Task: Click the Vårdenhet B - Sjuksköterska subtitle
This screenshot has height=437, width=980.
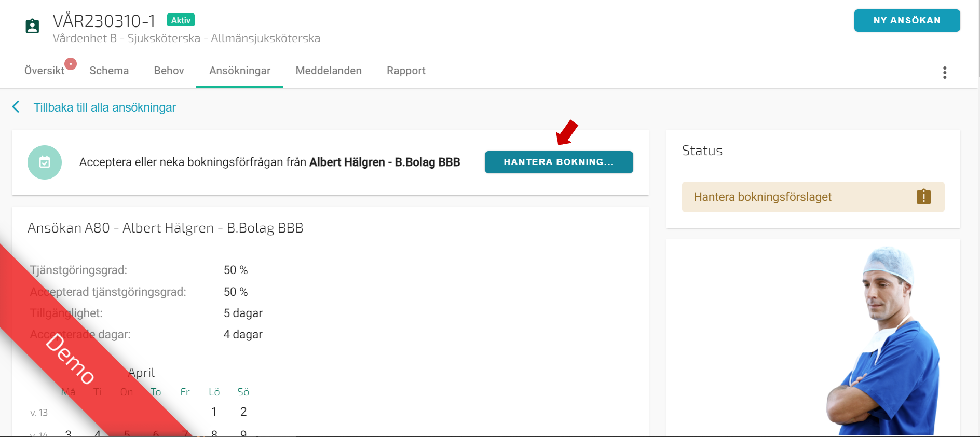Action: (x=186, y=38)
